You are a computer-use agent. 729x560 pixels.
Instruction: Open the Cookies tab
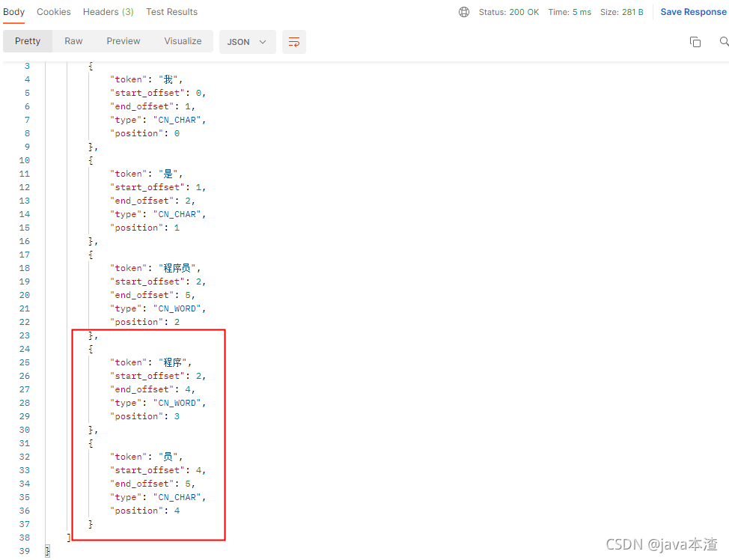(54, 12)
